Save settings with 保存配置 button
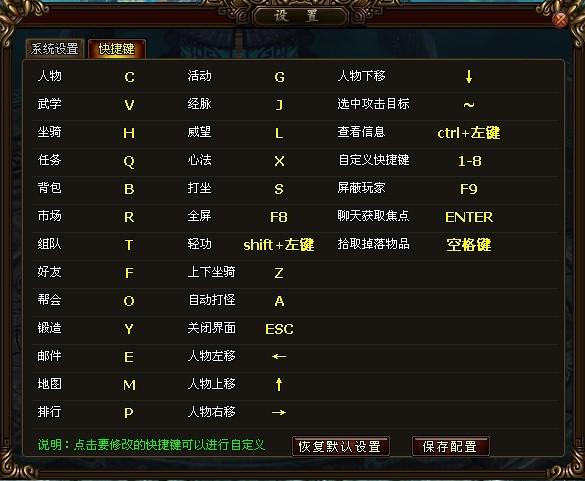 (x=450, y=446)
